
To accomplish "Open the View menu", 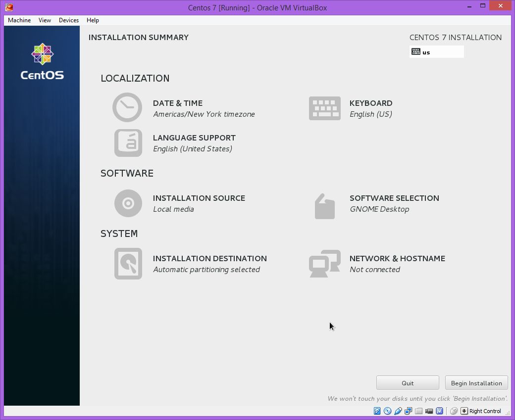I will (45, 20).
